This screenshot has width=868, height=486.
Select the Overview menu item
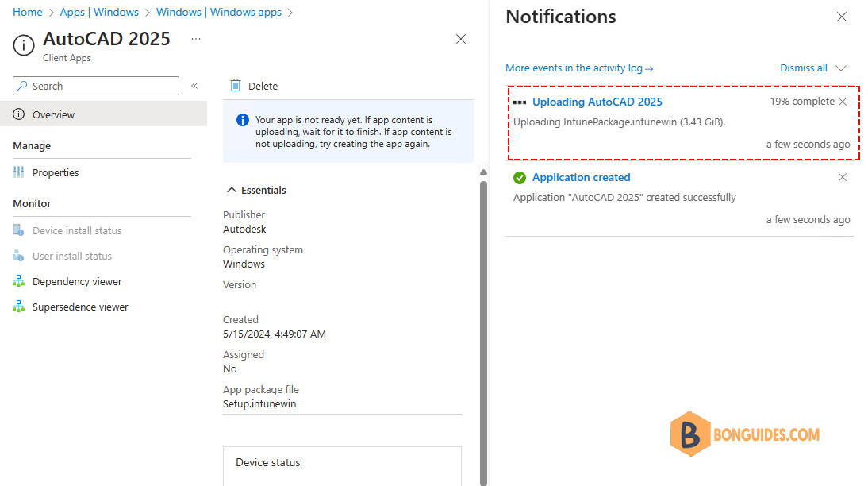103,114
